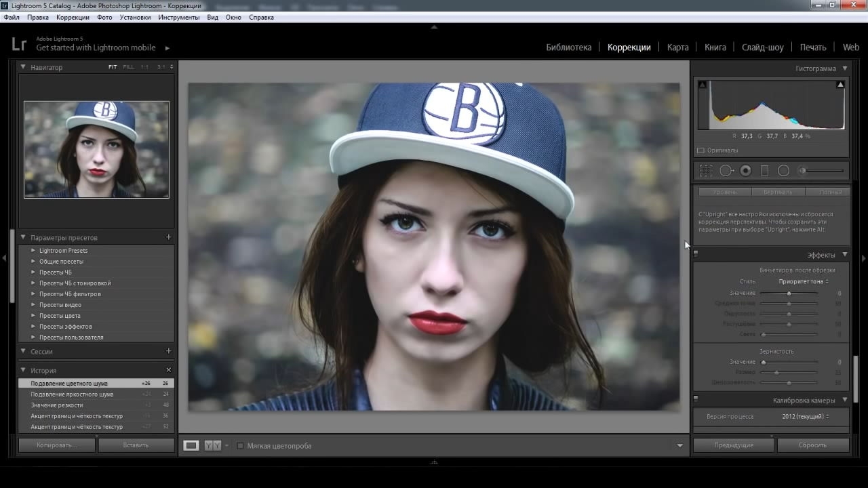Open the Справка menu

(261, 17)
